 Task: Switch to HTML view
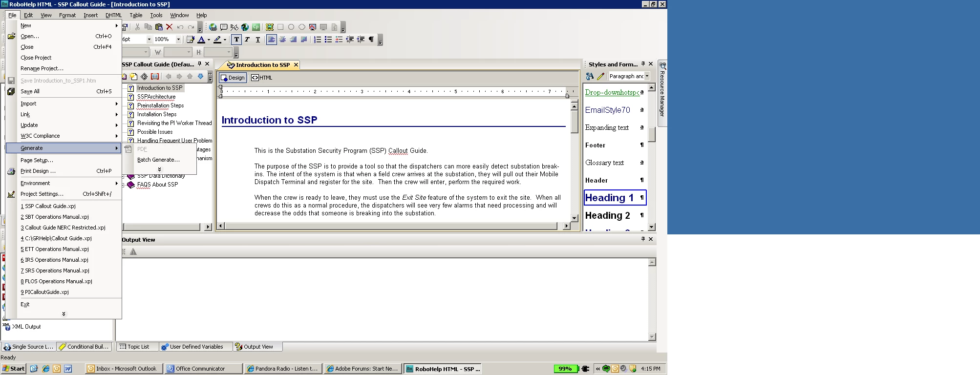[x=262, y=78]
